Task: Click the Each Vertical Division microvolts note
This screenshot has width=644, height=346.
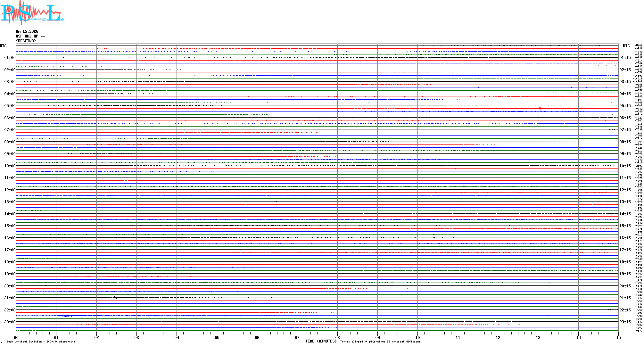Action: (x=41, y=342)
